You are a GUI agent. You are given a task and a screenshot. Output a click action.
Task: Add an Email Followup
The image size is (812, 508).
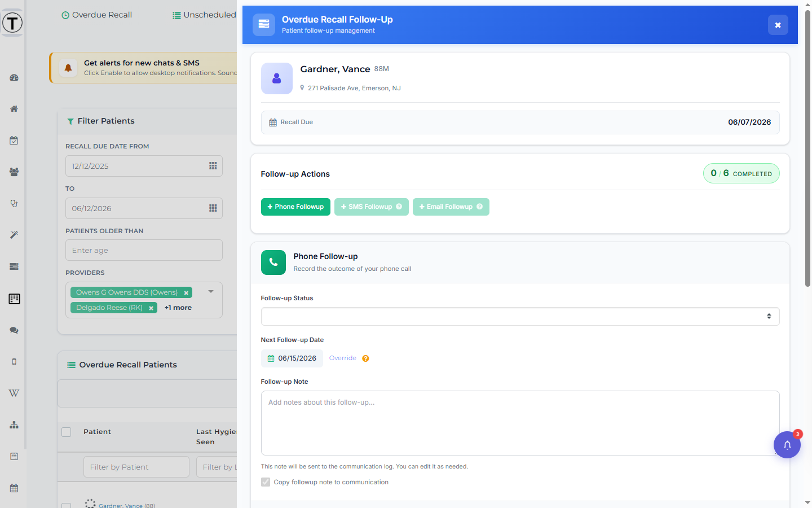(x=451, y=207)
